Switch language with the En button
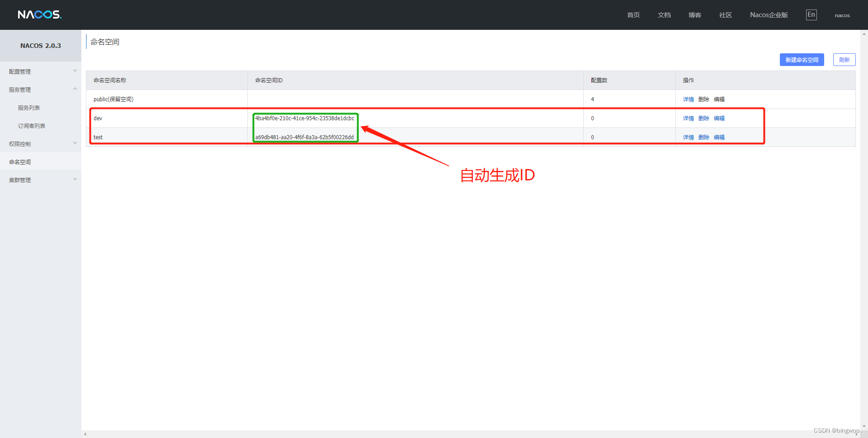The image size is (868, 438). [x=811, y=15]
